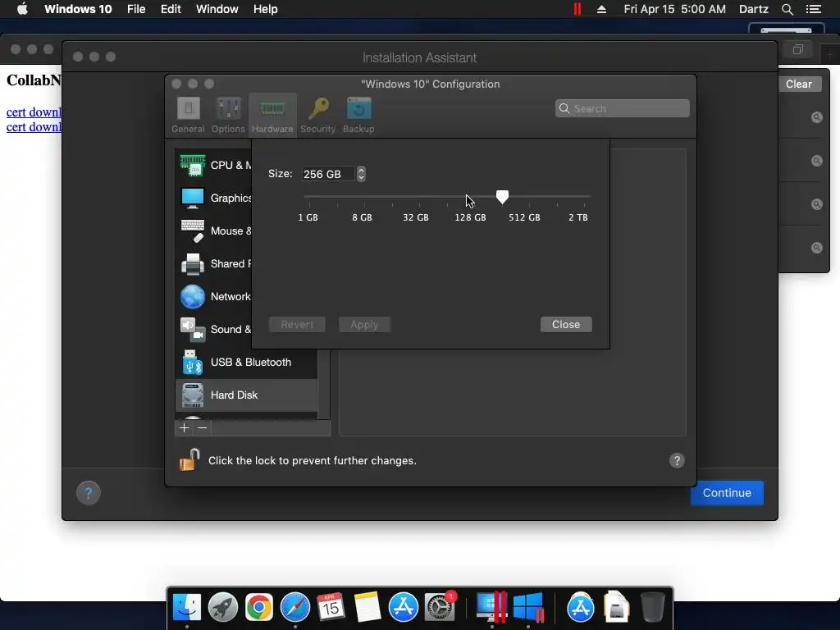
Task: Select Shared Printers hardware item
Action: pyautogui.click(x=214, y=263)
